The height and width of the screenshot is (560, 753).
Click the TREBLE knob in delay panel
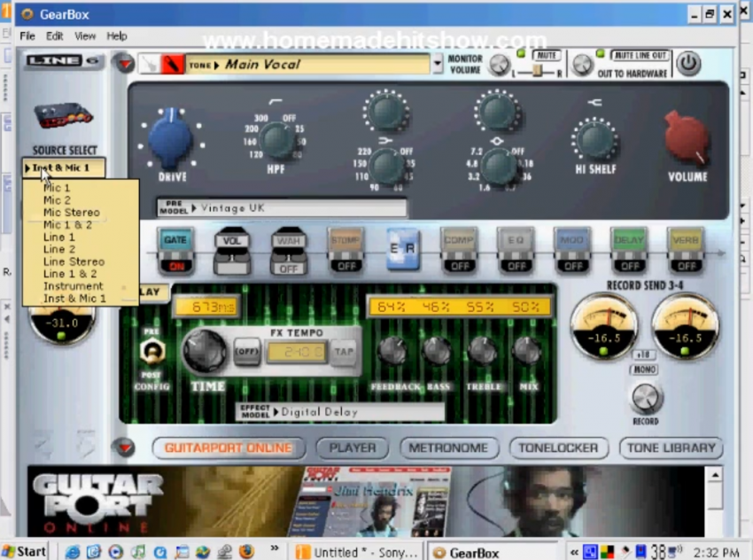(x=483, y=351)
